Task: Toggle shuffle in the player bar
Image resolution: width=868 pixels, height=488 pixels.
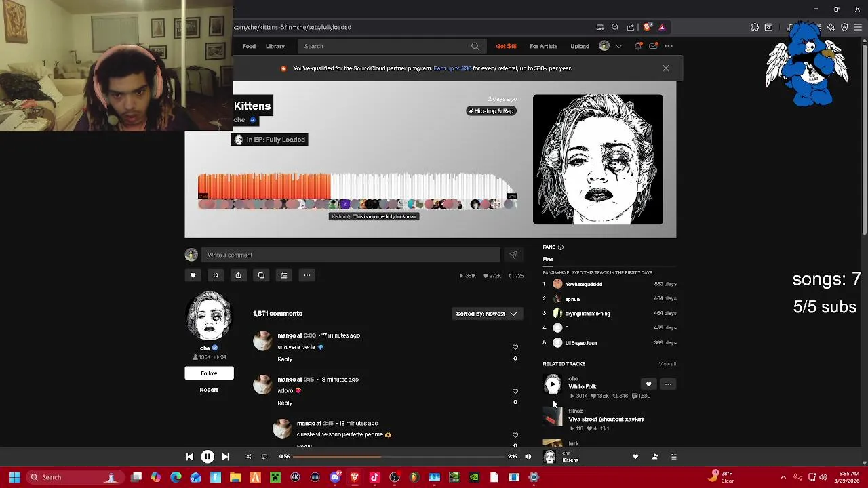Action: click(x=248, y=457)
